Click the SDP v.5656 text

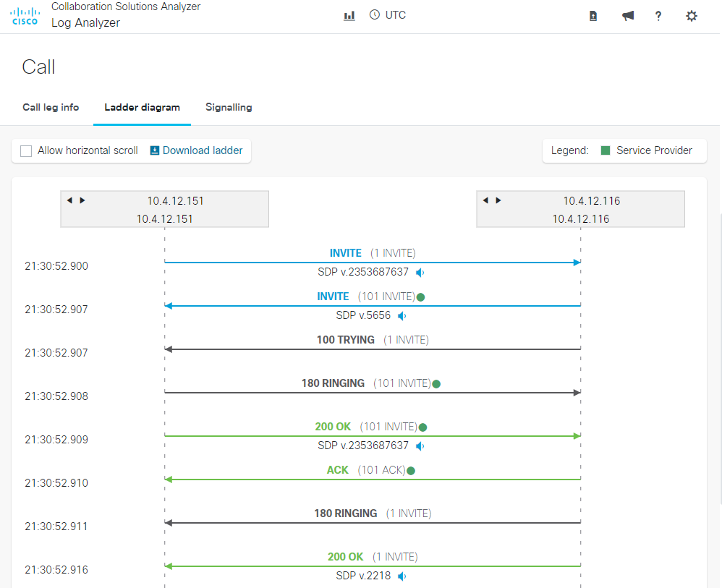pyautogui.click(x=363, y=315)
